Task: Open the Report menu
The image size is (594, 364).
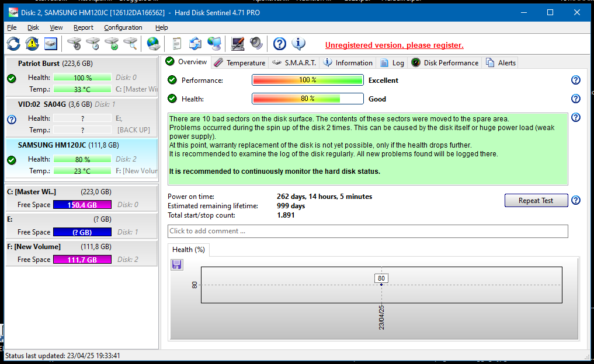Action: (x=84, y=27)
